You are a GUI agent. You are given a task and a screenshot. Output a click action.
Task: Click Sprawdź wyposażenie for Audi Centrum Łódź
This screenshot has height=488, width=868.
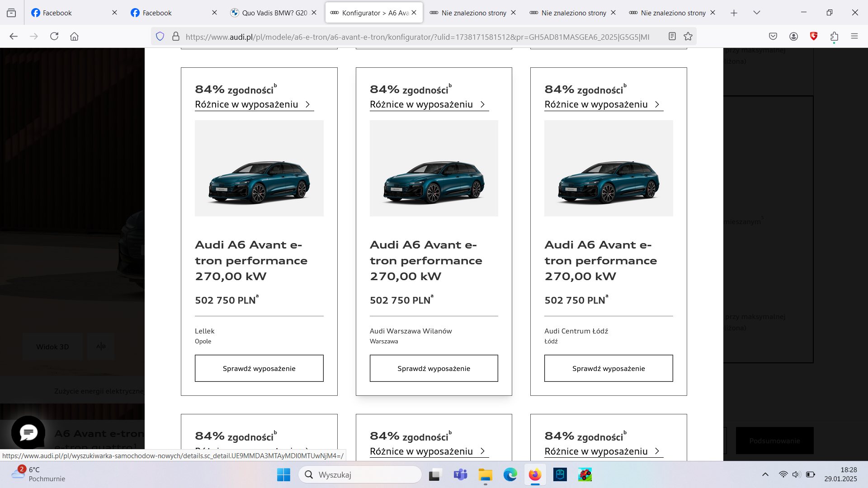coord(609,368)
